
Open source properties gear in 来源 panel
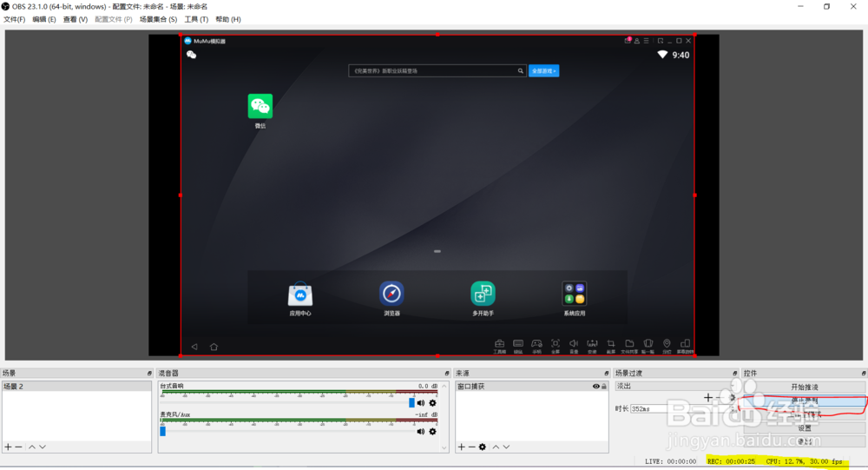point(482,447)
